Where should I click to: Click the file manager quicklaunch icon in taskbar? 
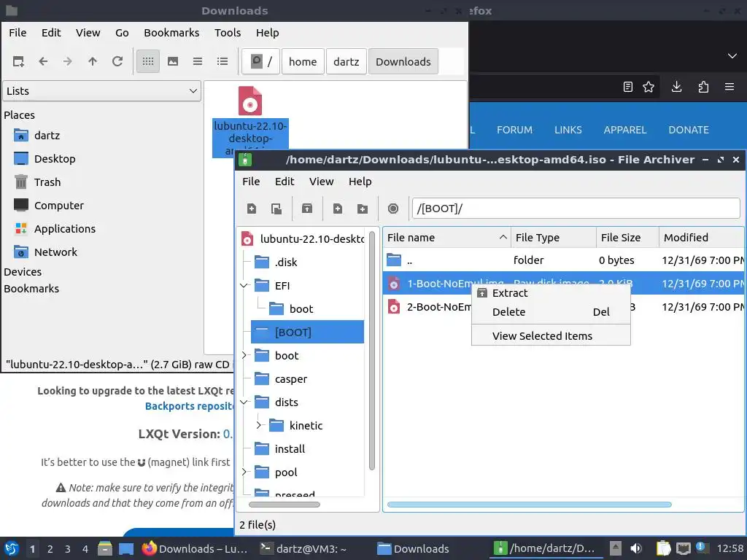105,548
